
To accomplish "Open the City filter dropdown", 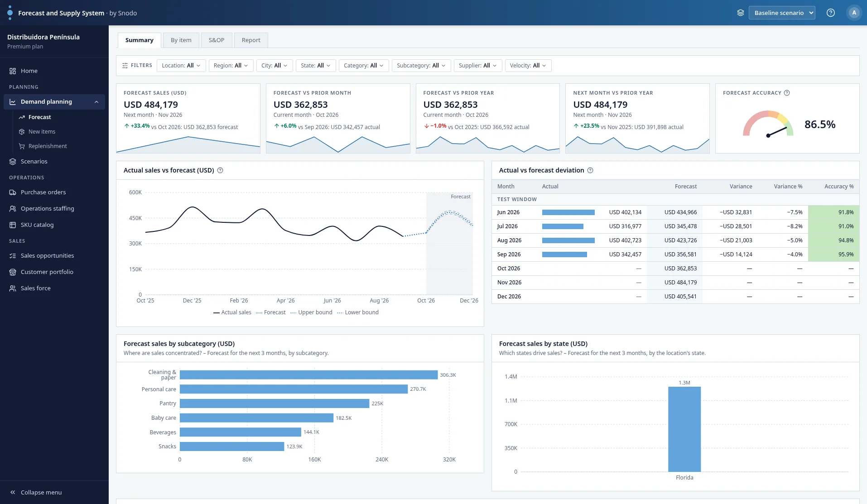I will point(275,66).
